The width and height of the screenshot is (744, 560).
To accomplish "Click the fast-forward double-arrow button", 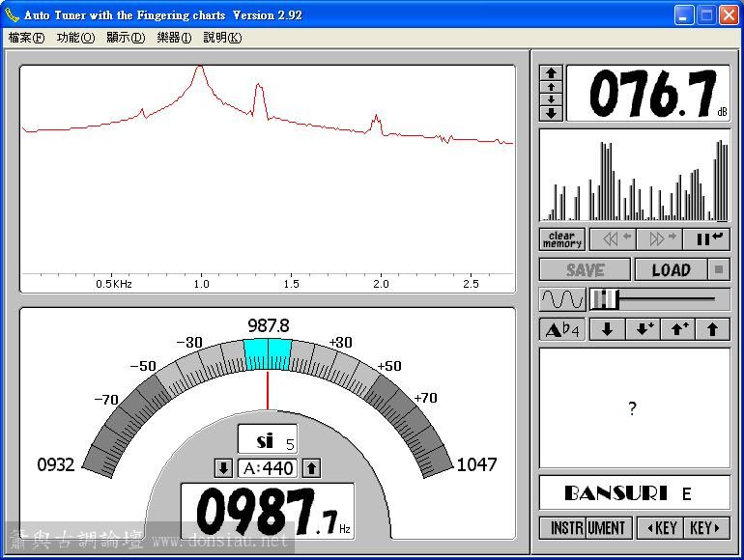I will 661,239.
